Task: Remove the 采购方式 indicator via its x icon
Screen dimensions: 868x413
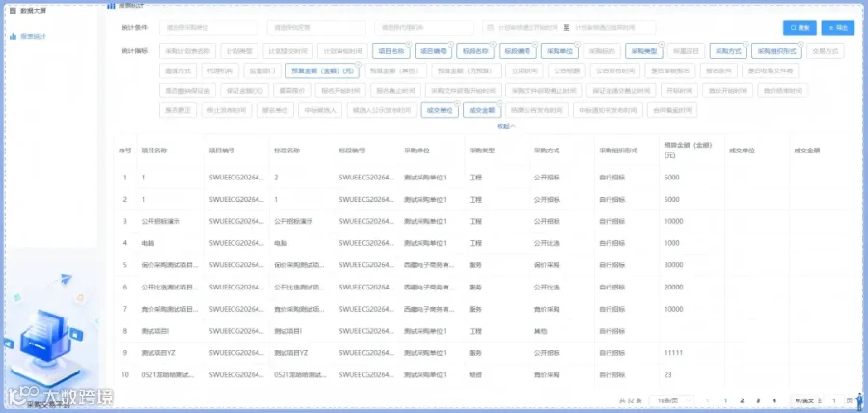Action: (746, 44)
